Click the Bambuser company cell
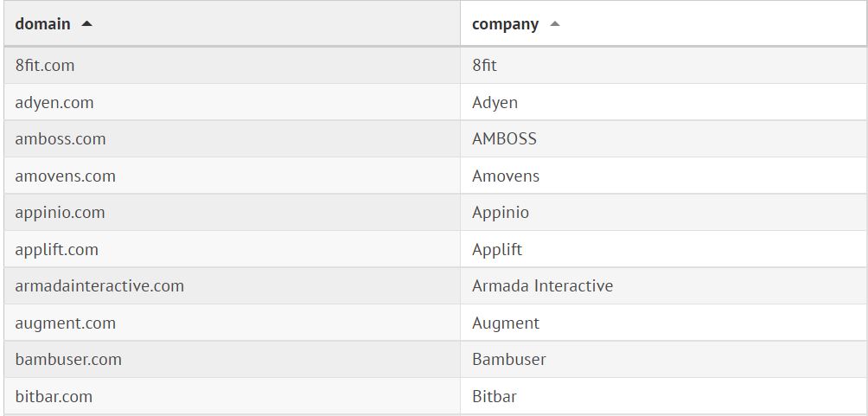 click(508, 360)
